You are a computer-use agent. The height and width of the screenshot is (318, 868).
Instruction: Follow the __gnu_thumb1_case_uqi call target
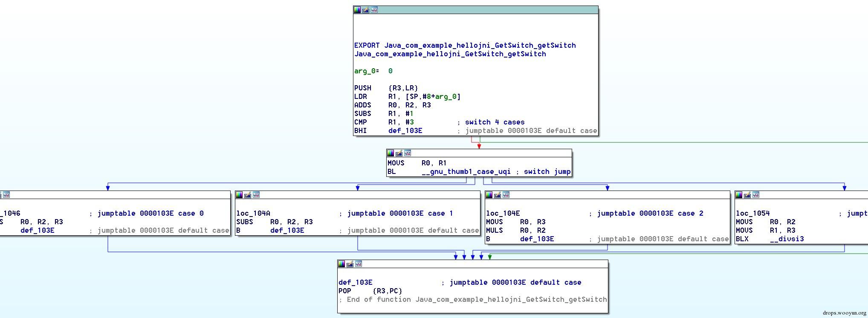point(466,171)
